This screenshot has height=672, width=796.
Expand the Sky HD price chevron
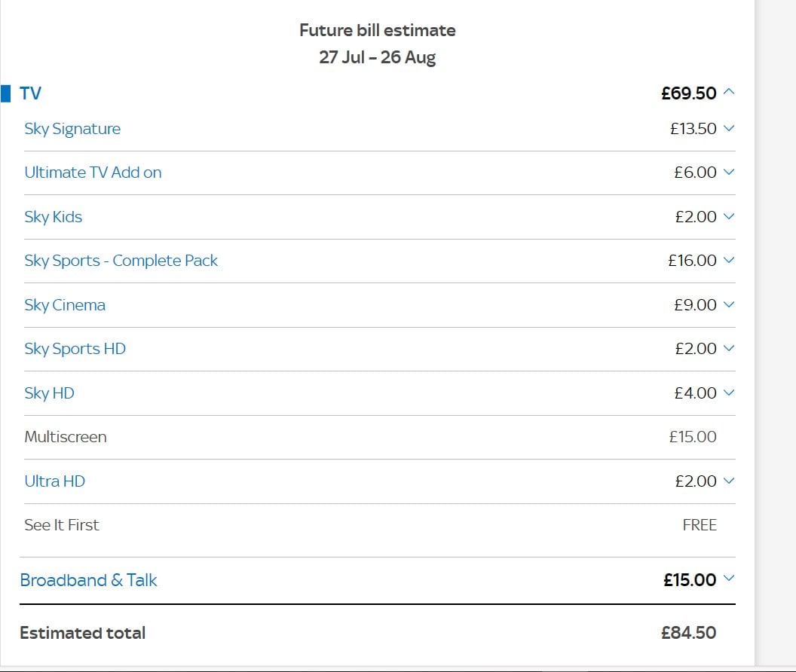coord(729,393)
